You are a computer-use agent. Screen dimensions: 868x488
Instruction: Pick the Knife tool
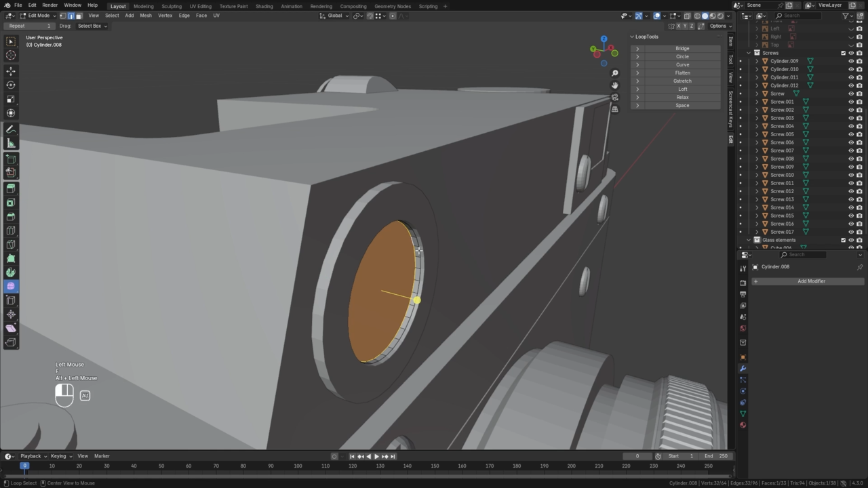click(11, 245)
